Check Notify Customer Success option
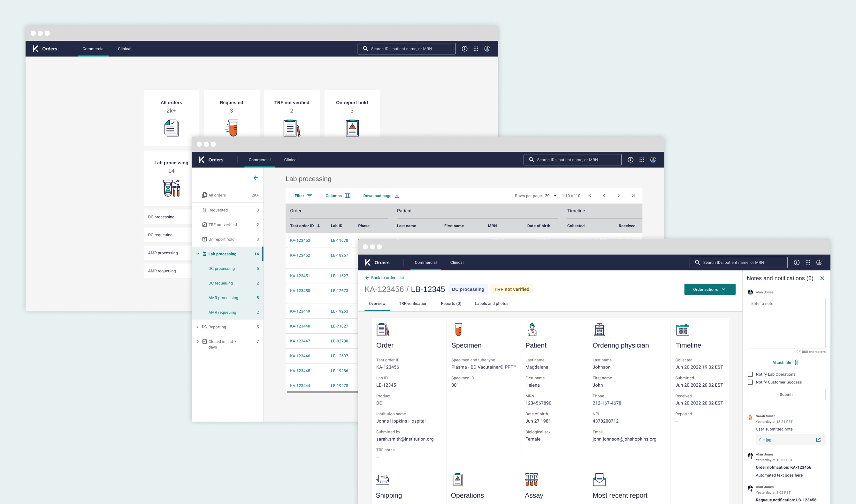 [x=750, y=382]
